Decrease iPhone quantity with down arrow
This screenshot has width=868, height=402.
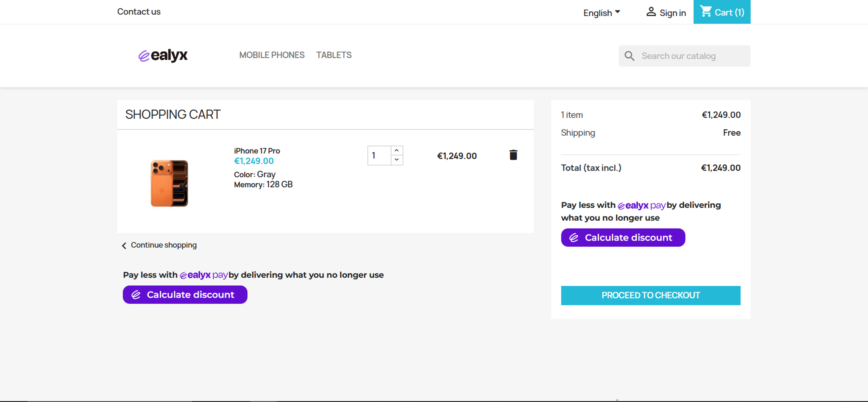pos(397,160)
